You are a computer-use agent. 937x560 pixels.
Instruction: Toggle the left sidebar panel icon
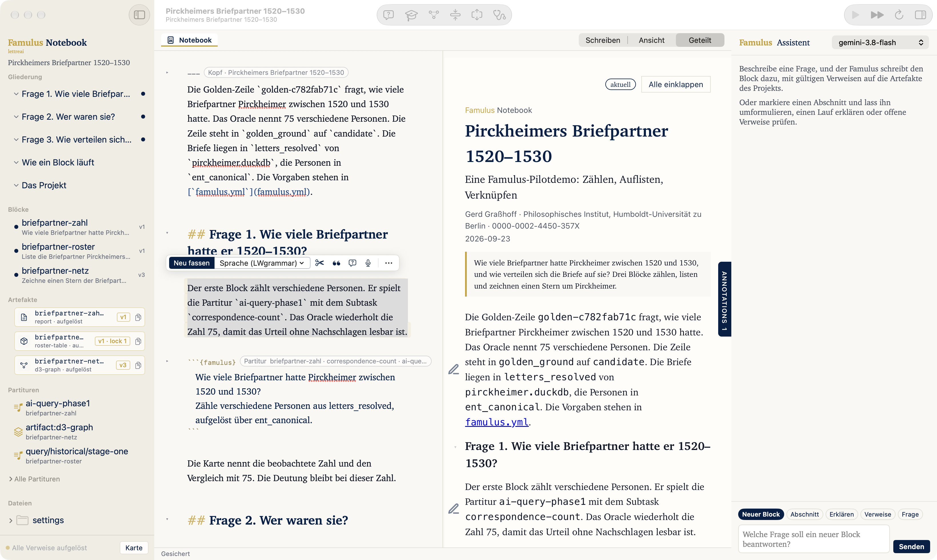139,15
